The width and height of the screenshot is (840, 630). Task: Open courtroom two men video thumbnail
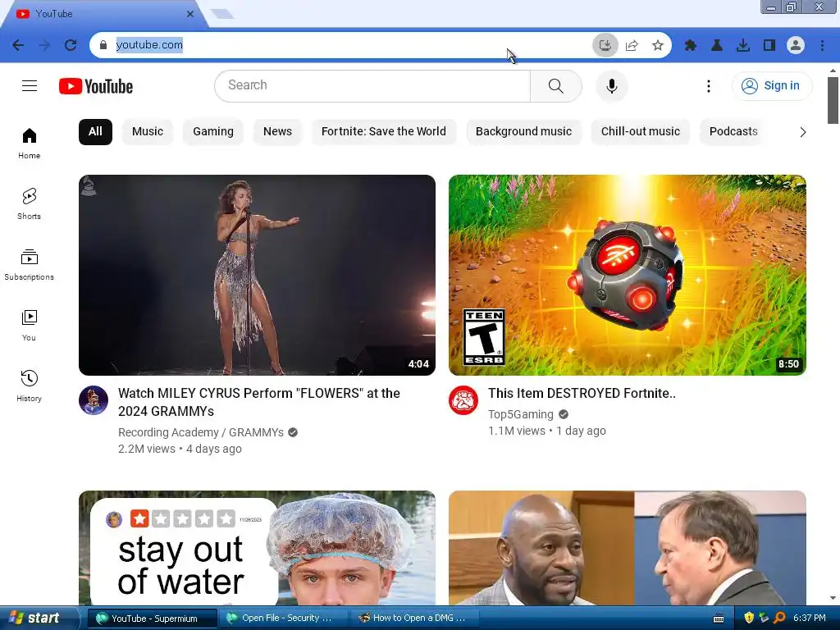coord(628,548)
